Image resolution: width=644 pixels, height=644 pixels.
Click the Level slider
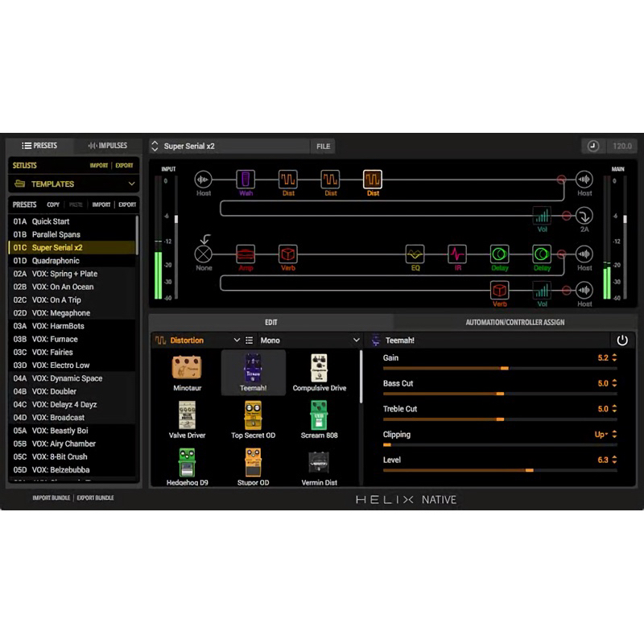pos(500,470)
